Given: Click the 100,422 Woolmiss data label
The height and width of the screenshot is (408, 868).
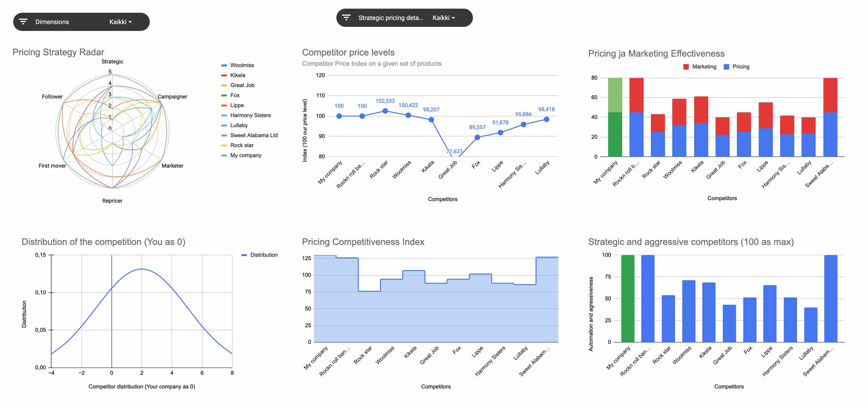Looking at the screenshot, I should click(x=408, y=105).
